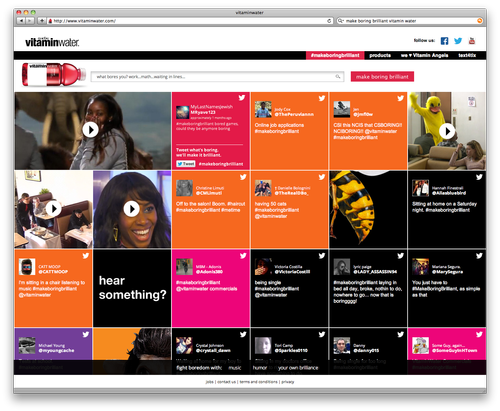Click the red vitaminwater bottle image

[x=54, y=75]
